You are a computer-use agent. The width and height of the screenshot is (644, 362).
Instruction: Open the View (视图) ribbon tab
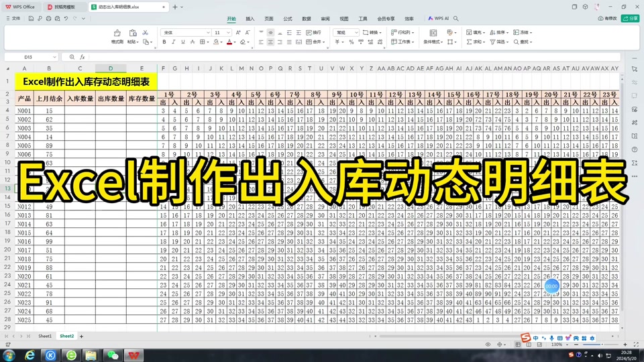(343, 19)
